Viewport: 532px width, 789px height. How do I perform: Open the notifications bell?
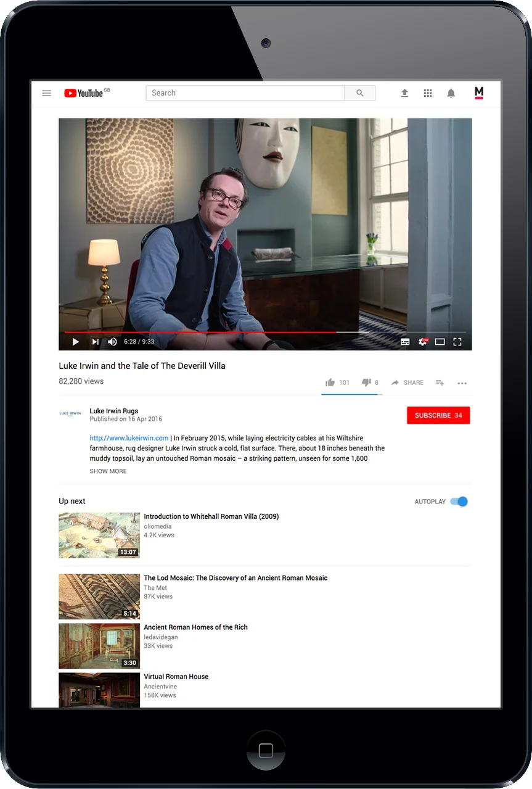point(451,93)
